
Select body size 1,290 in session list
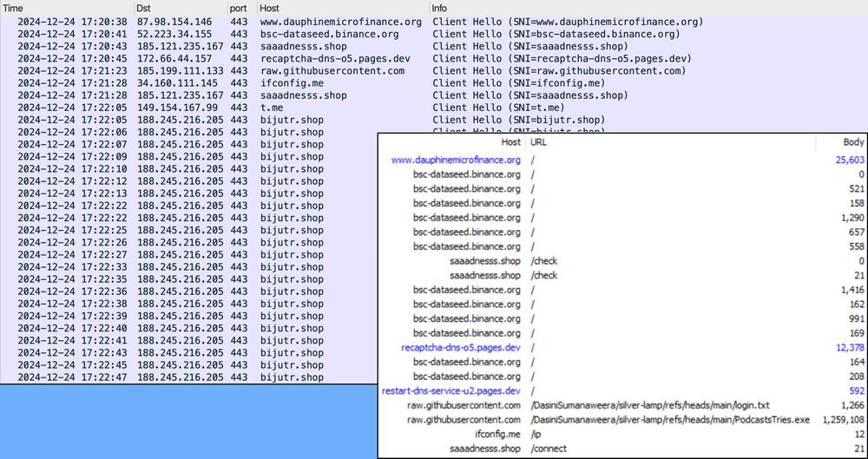[852, 218]
